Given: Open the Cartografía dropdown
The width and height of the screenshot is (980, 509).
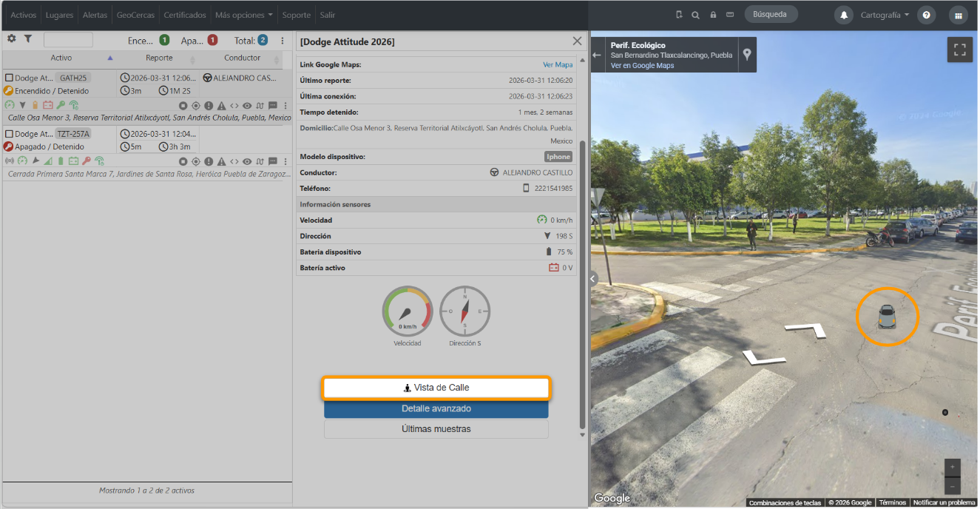Looking at the screenshot, I should click(885, 15).
